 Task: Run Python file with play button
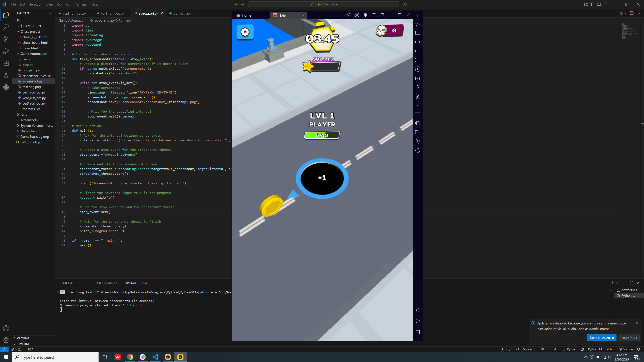pyautogui.click(x=622, y=13)
